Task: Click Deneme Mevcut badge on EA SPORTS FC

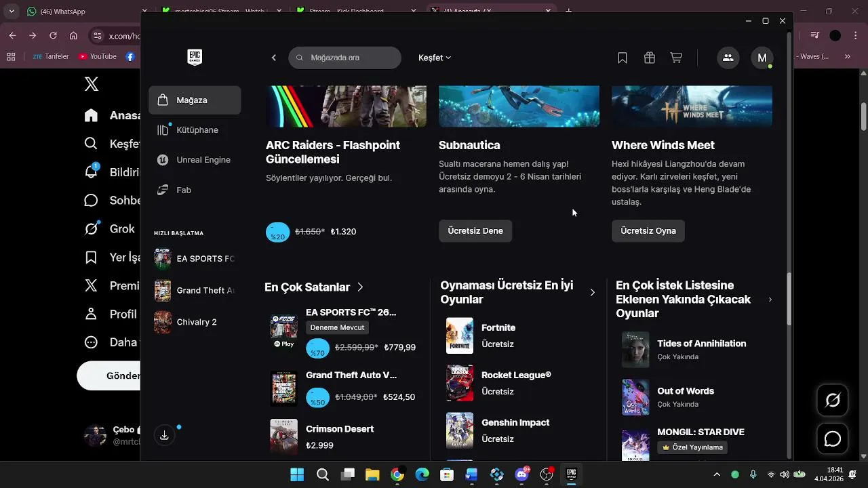Action: pos(337,327)
